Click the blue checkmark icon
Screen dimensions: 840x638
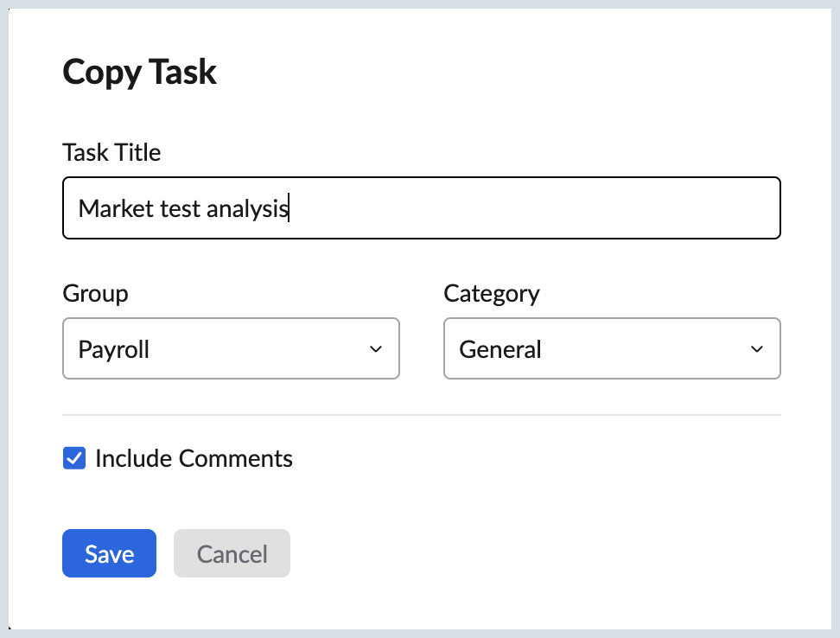(x=74, y=458)
